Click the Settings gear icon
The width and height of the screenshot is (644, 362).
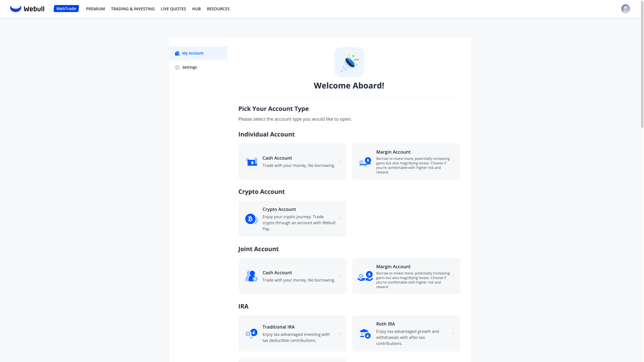(177, 67)
